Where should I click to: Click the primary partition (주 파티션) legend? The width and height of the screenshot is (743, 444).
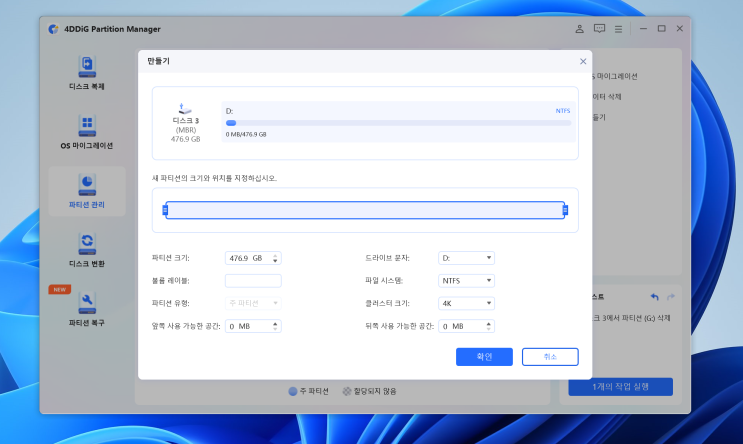(x=308, y=391)
